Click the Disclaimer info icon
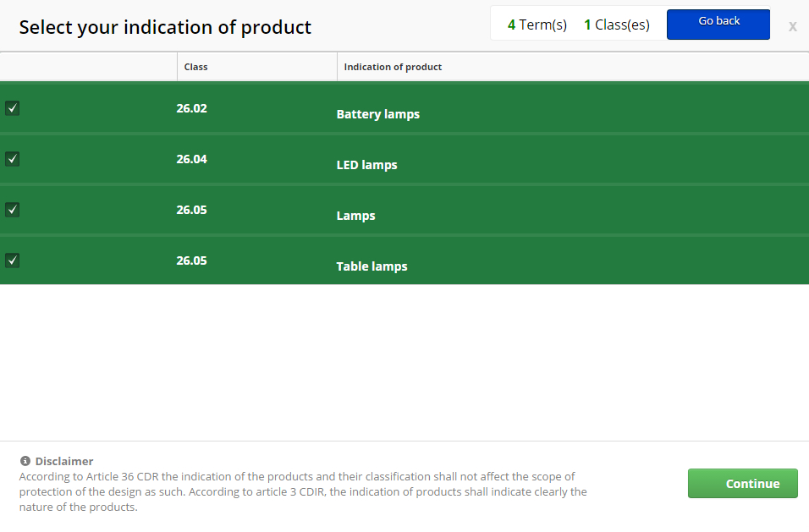The height and width of the screenshot is (532, 809). point(25,461)
